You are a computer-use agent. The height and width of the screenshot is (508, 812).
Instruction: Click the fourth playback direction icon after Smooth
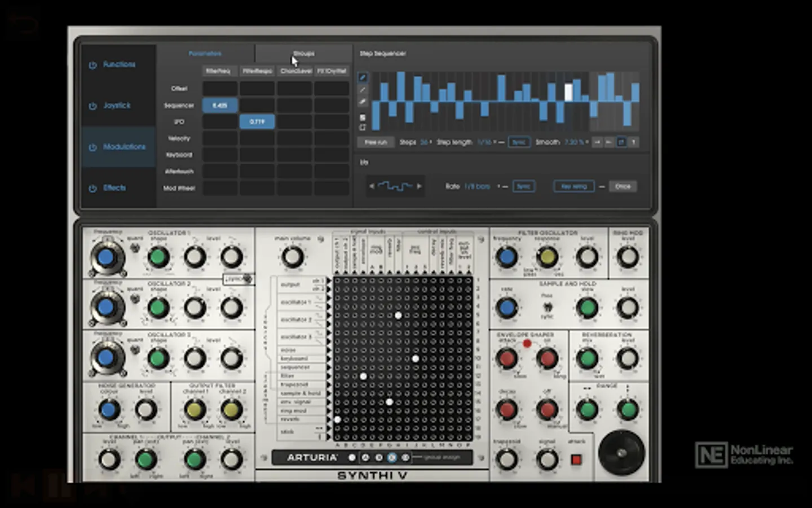pyautogui.click(x=634, y=142)
